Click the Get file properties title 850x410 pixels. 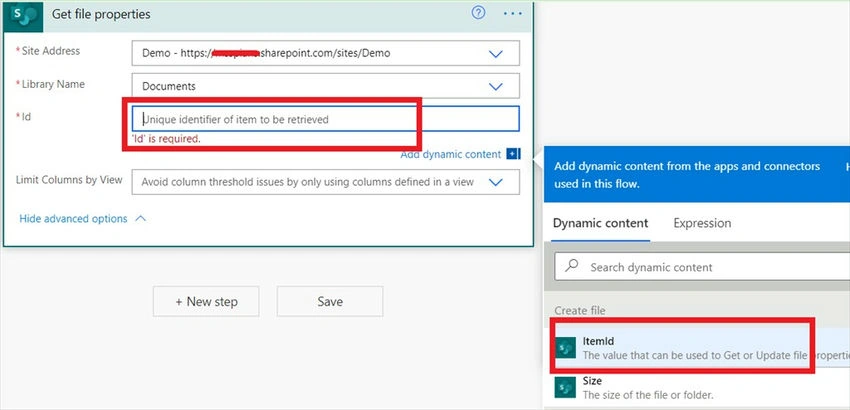(x=101, y=14)
